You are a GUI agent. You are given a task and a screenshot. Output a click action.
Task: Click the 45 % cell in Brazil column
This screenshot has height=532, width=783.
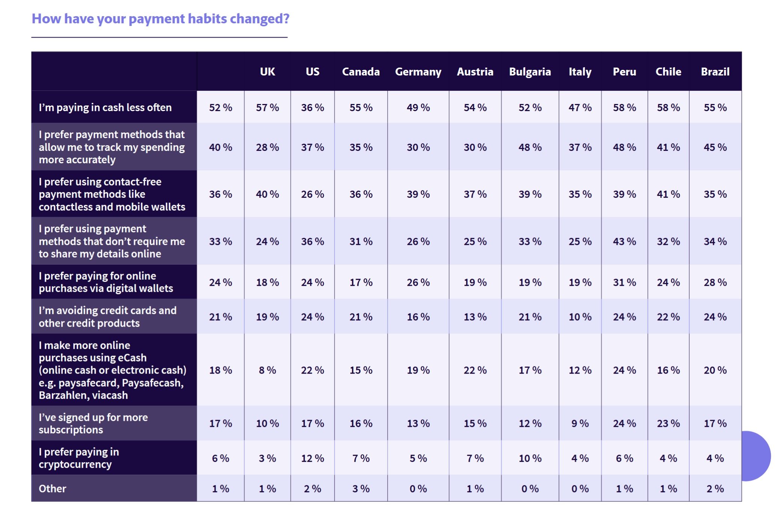click(715, 147)
